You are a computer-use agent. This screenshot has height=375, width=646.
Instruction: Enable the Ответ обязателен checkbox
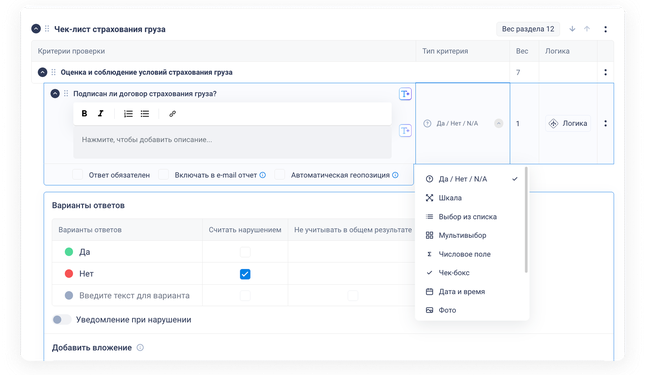click(x=77, y=175)
